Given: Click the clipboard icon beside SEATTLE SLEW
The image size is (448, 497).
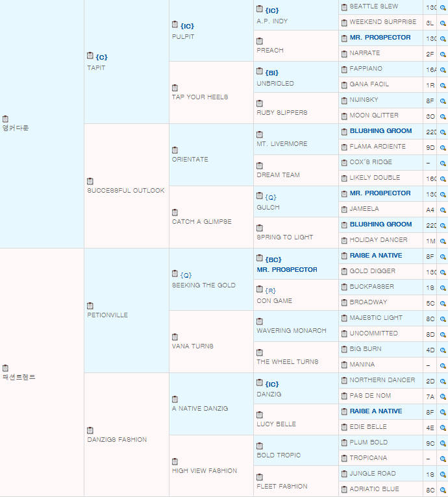Looking at the screenshot, I should (x=344, y=7).
